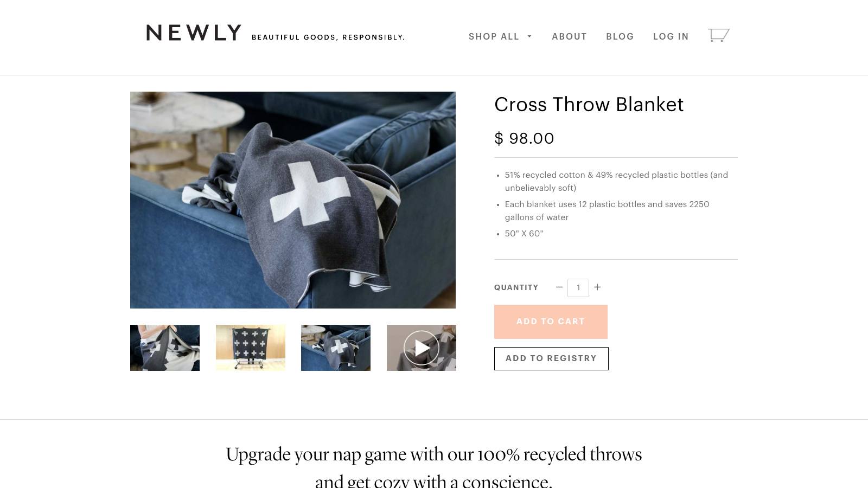Select the first thumbnail with person holding blanket
The height and width of the screenshot is (488, 868).
[x=165, y=348]
